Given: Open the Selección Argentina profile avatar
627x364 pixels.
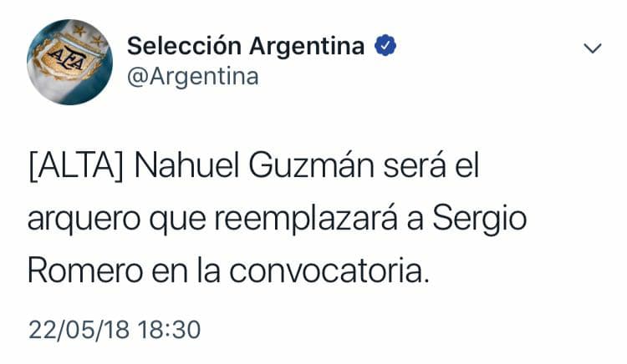Looking at the screenshot, I should [70, 62].
